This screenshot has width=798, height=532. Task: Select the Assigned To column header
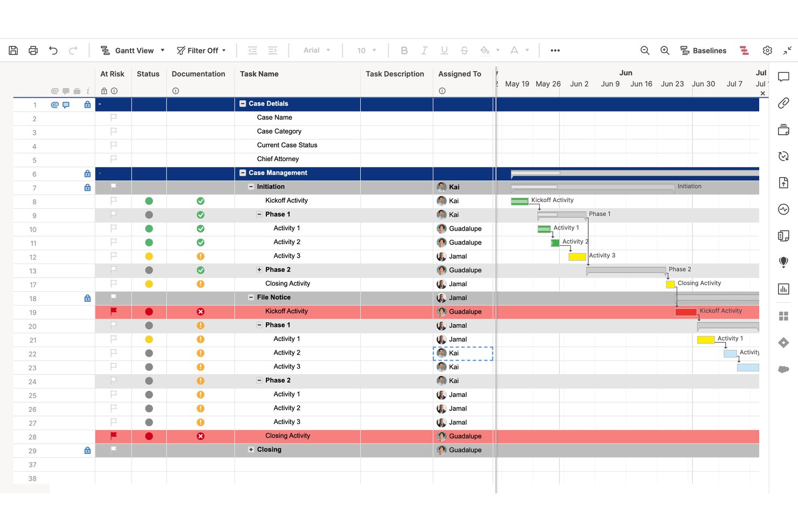[459, 74]
